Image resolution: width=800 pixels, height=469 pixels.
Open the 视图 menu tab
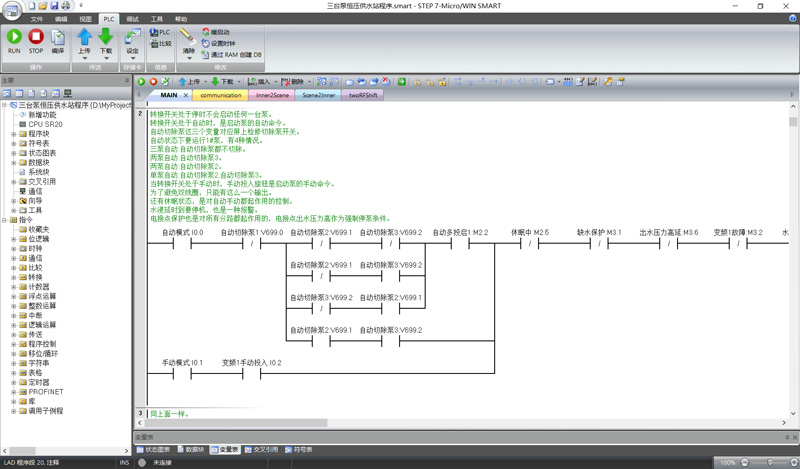(85, 19)
